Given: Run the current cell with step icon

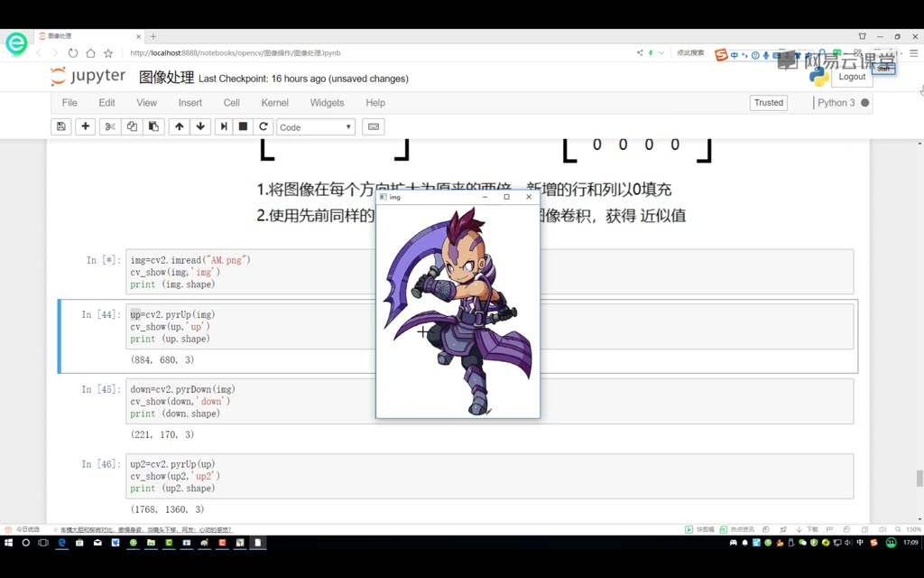Looking at the screenshot, I should pyautogui.click(x=224, y=126).
